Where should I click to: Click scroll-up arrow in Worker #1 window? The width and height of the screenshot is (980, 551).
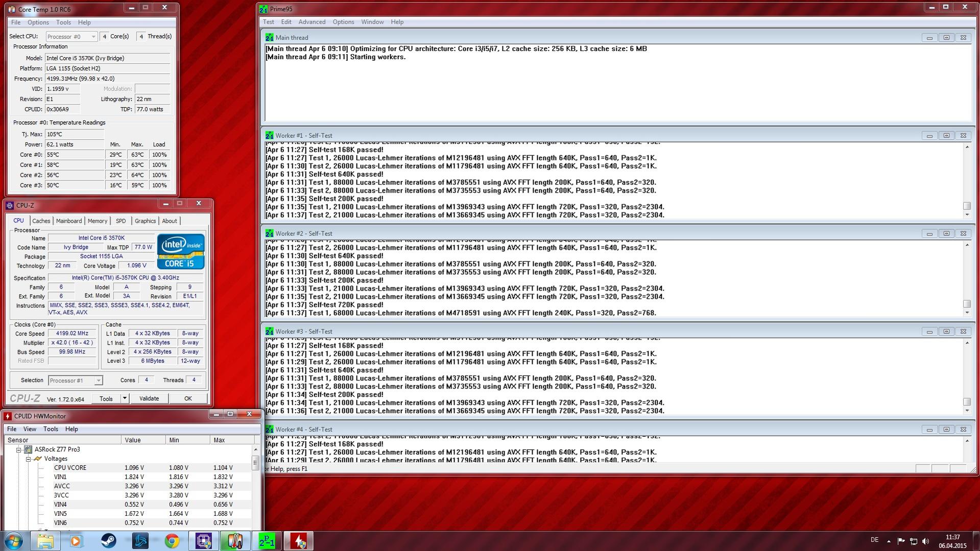point(967,147)
